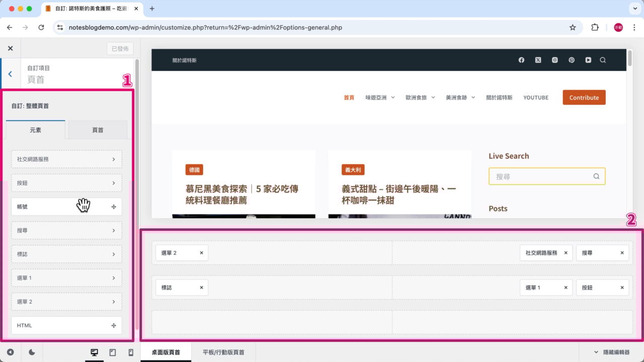Expand the 社交網路服務 element settings
The image size is (644, 362).
coord(66,159)
